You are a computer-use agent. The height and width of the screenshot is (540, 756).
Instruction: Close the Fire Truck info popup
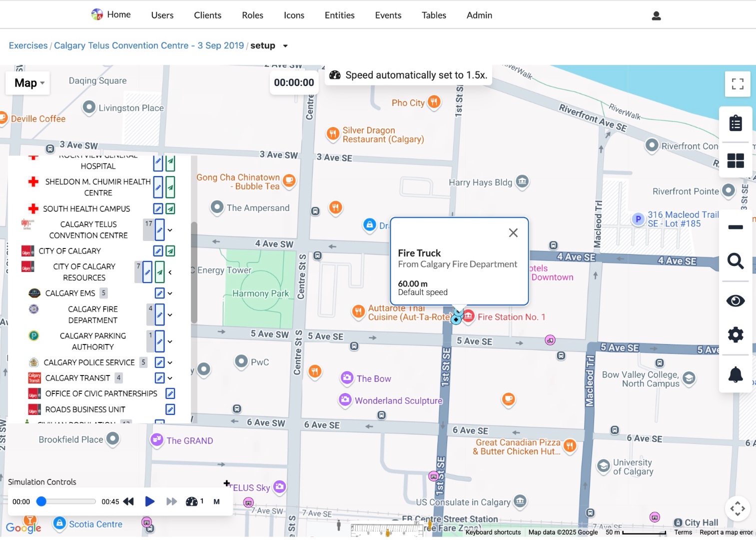tap(513, 232)
